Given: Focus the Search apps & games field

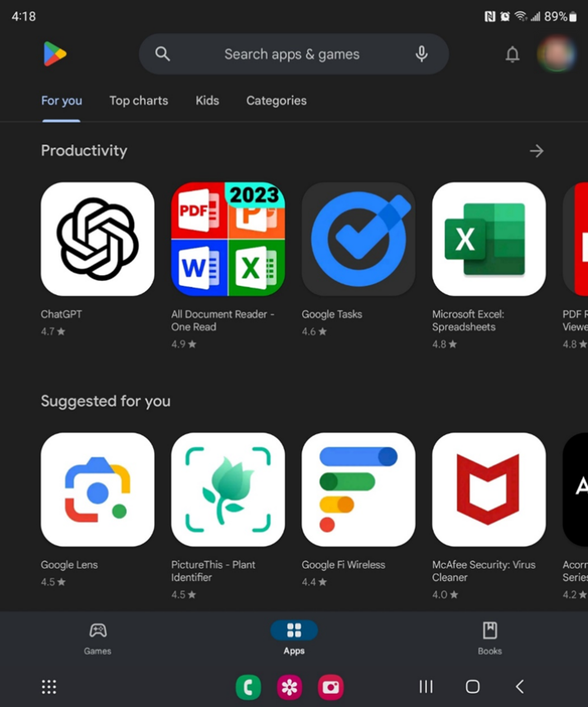Looking at the screenshot, I should [294, 54].
